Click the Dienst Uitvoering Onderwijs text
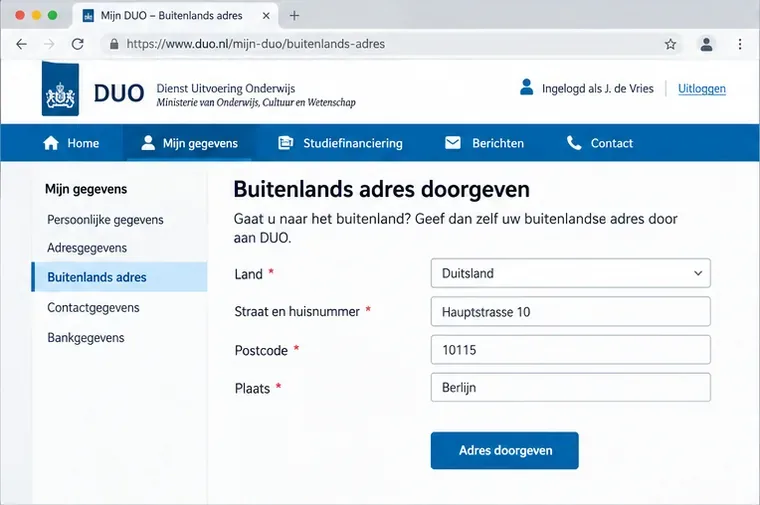760x505 pixels. click(x=226, y=88)
